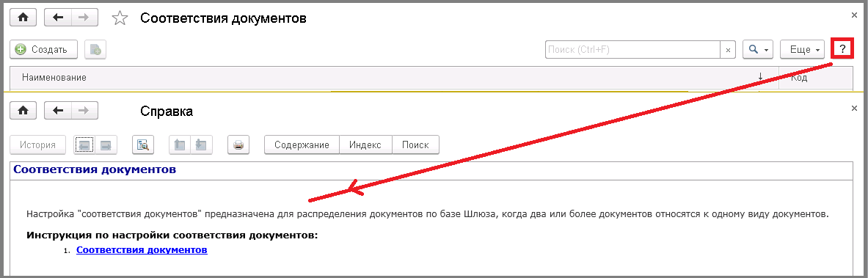The image size is (868, 278).
Task: Switch to the Индекс tab
Action: (x=365, y=145)
